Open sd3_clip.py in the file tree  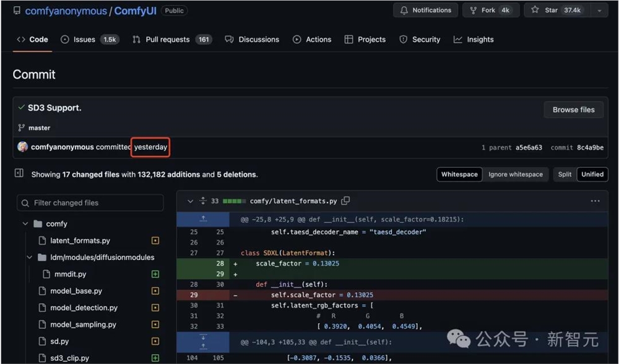tap(69, 358)
